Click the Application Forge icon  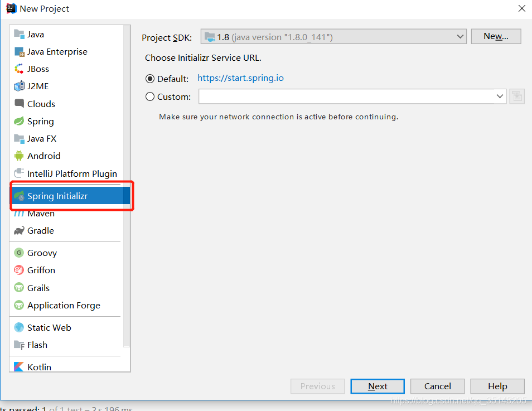(x=19, y=305)
